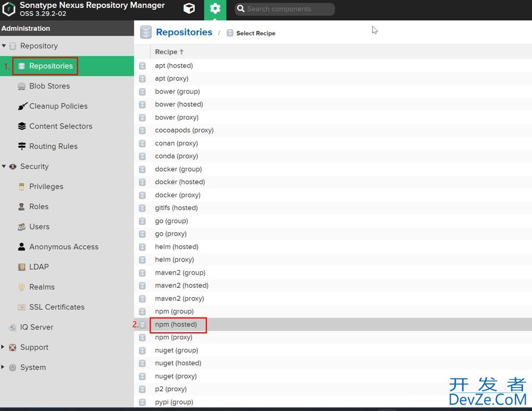Click the Content Selectors layers icon
The width and height of the screenshot is (532, 411).
22,126
